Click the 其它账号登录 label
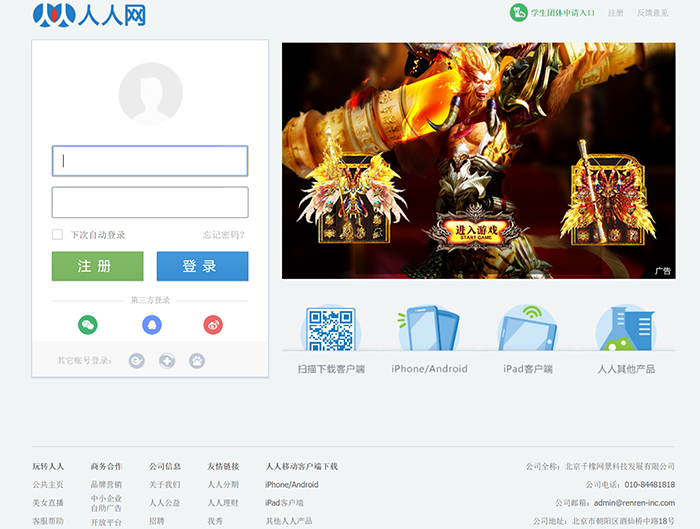The height and width of the screenshot is (529, 700). pos(84,360)
